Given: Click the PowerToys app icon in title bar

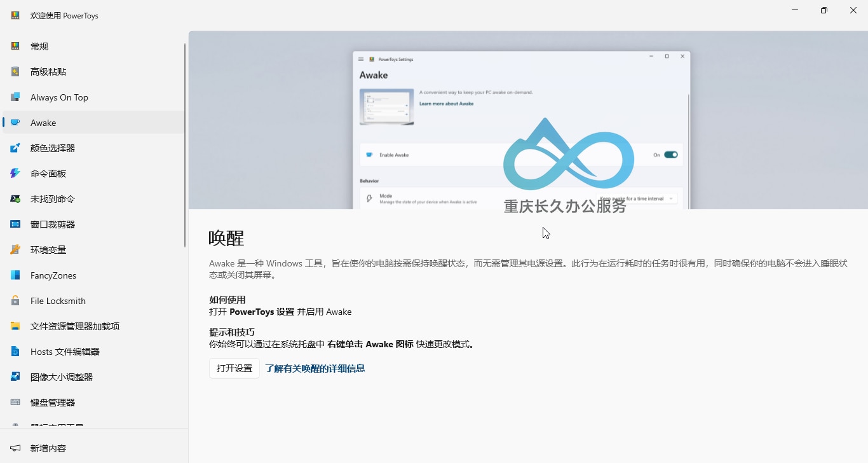Looking at the screenshot, I should click(15, 15).
